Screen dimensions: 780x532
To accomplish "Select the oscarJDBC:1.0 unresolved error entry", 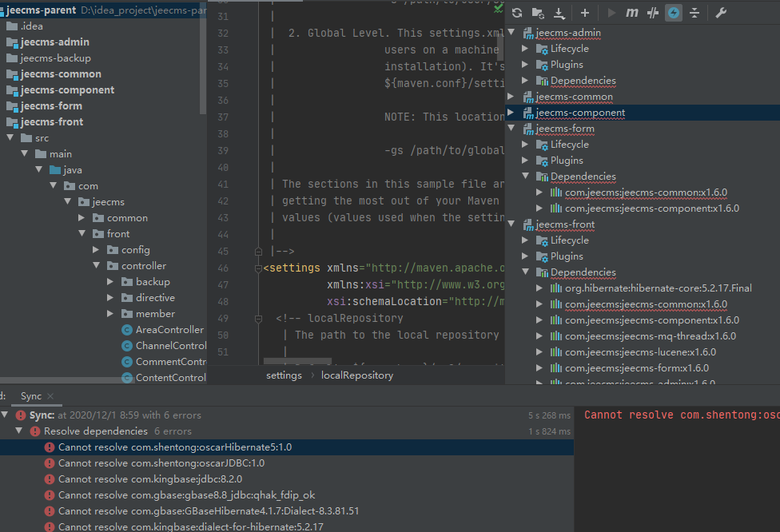I will tap(161, 463).
